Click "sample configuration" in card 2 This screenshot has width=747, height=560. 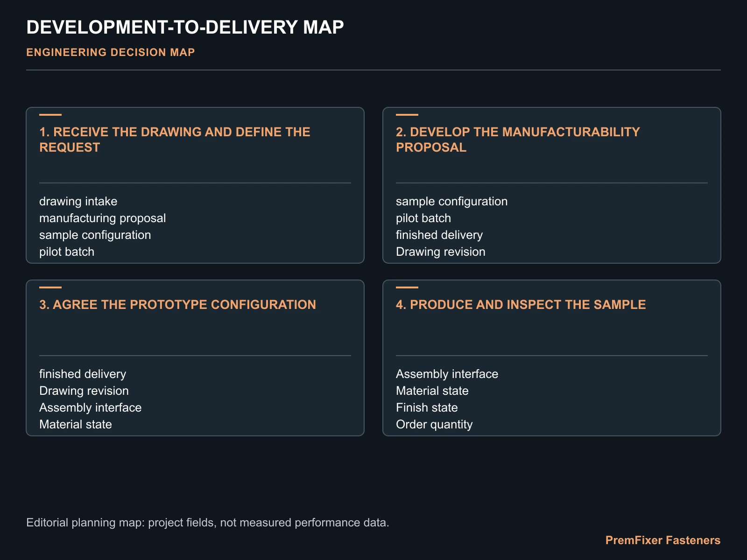tap(451, 202)
